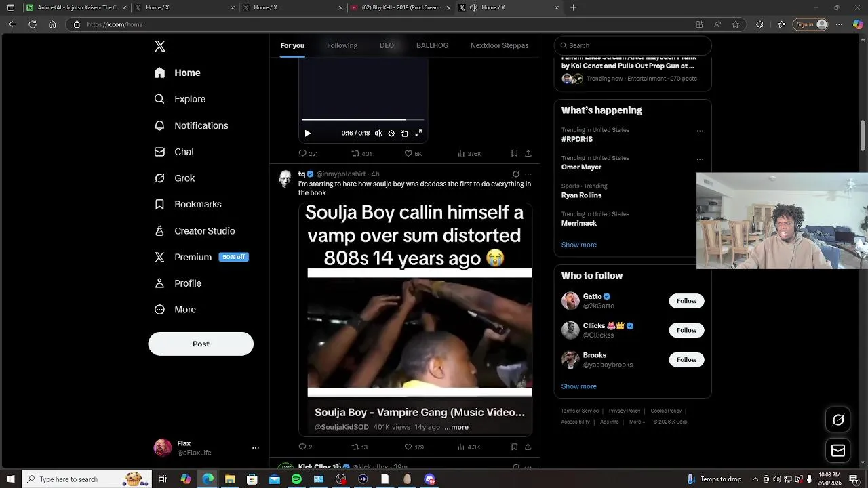The height and width of the screenshot is (488, 868).
Task: Open Grok from the sidebar
Action: point(175,178)
